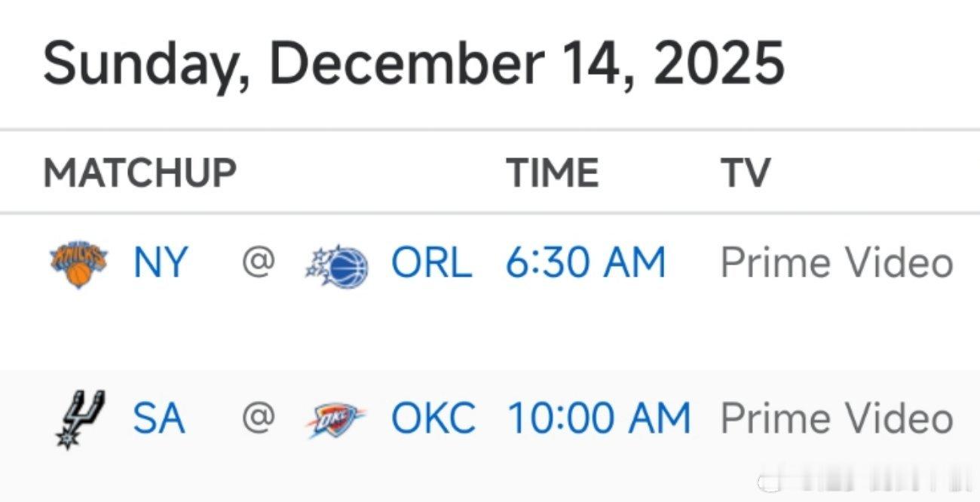
Task: Open the ORL team link
Action: pyautogui.click(x=431, y=263)
